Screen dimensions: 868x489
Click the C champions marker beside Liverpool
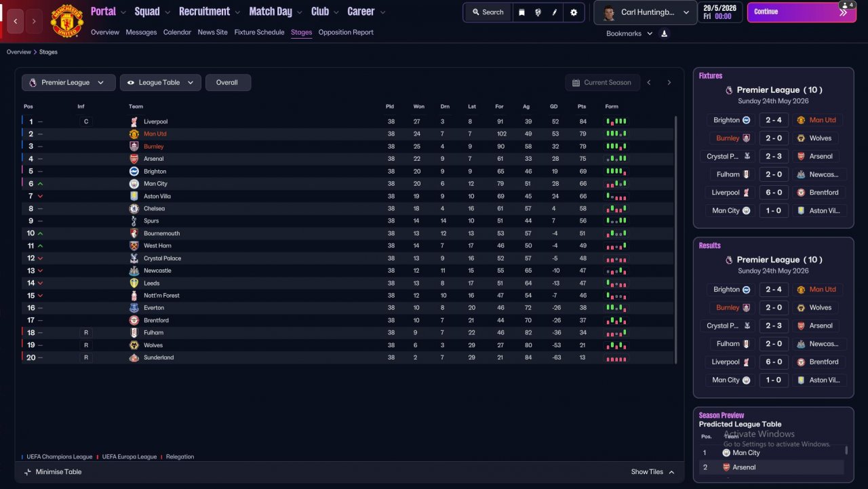(x=85, y=121)
